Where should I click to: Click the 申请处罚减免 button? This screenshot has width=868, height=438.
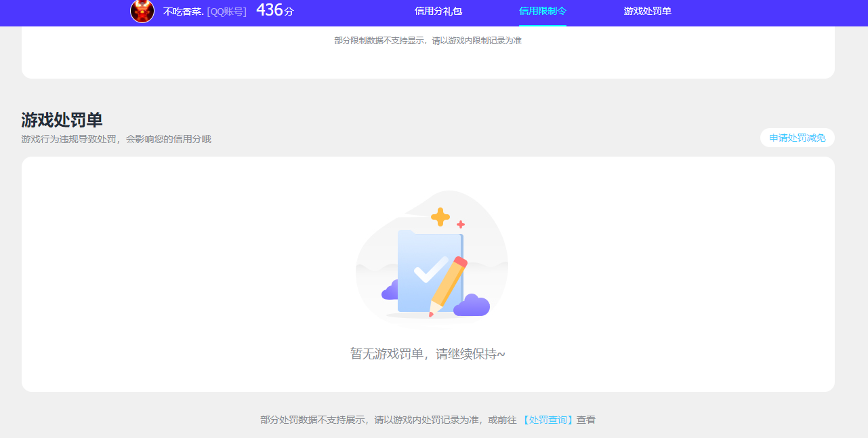coord(797,137)
